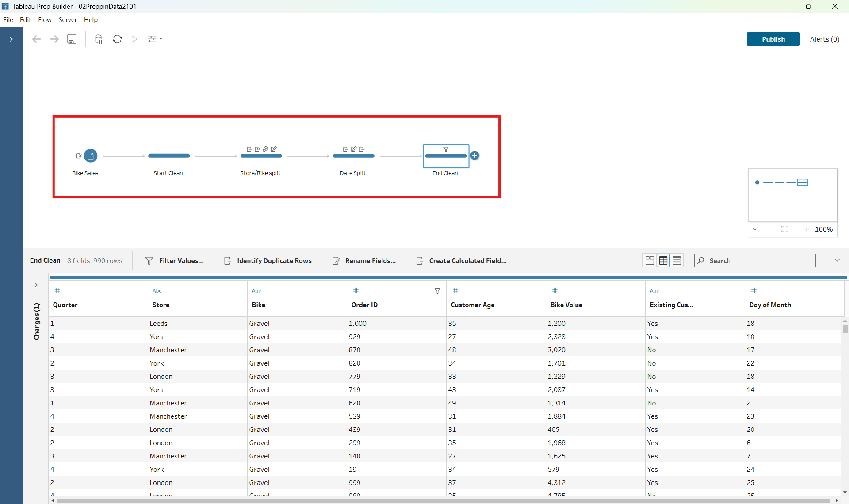Click the save flow icon
This screenshot has width=849, height=504.
[72, 39]
